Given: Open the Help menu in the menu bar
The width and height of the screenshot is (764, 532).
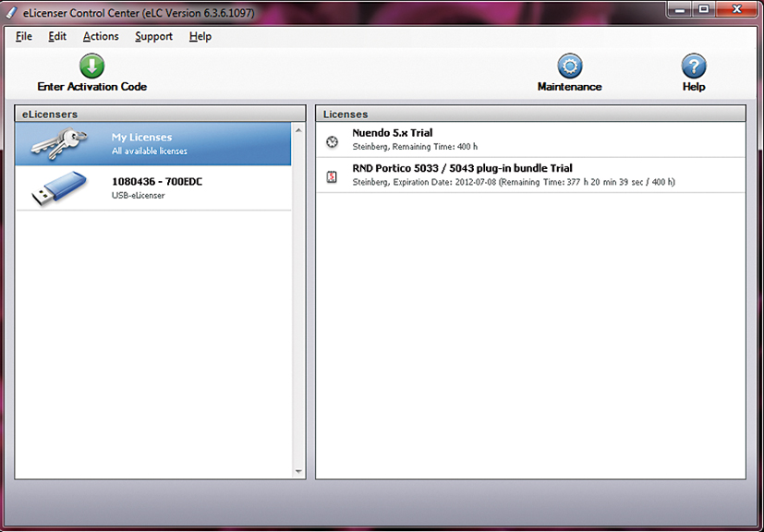Looking at the screenshot, I should click(200, 37).
